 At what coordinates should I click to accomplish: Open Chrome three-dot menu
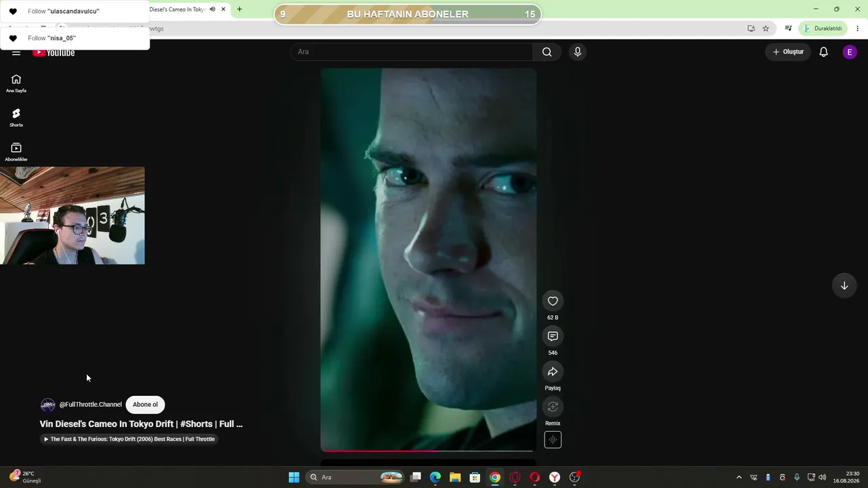858,28
